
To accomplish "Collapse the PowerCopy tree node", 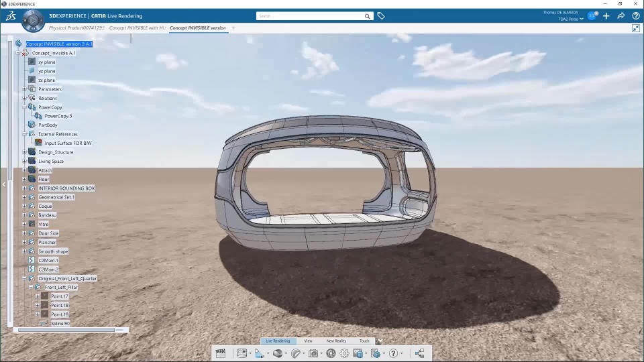I will coord(24,107).
